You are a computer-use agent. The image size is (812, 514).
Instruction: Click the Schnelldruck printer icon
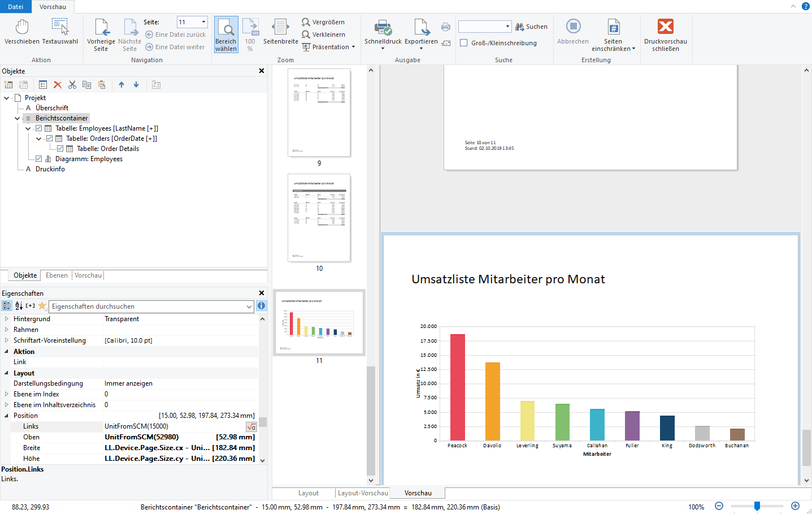[383, 27]
